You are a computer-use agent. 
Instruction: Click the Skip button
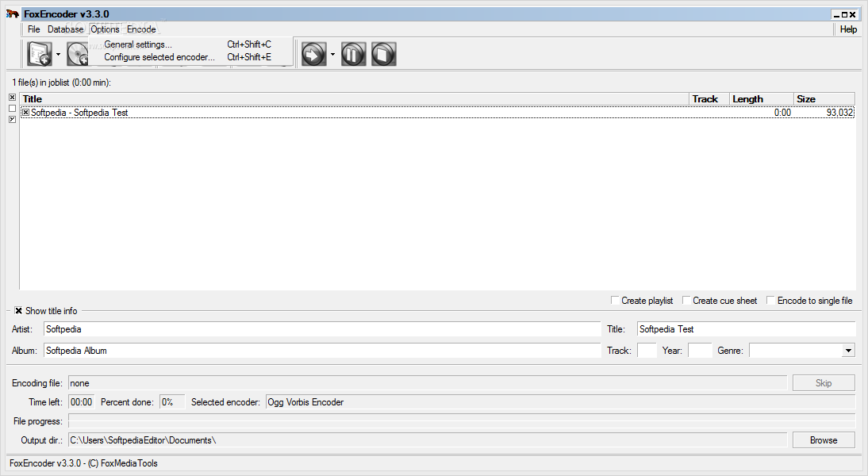823,383
